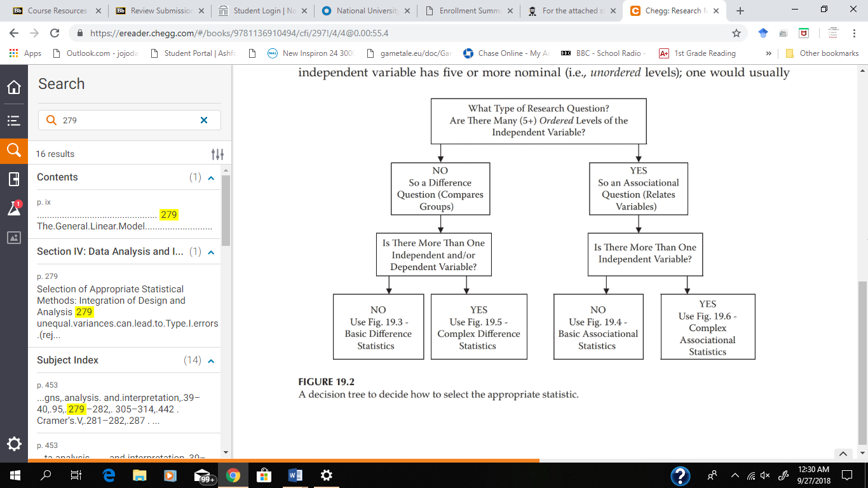Click the volume icon in the system tray
Screen dimensions: 868x488
coord(765,475)
